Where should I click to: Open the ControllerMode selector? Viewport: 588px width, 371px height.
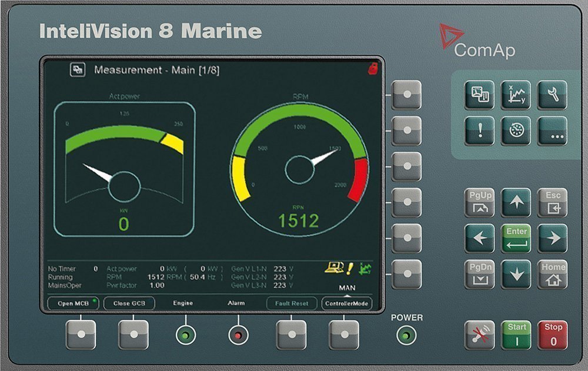pyautogui.click(x=346, y=303)
